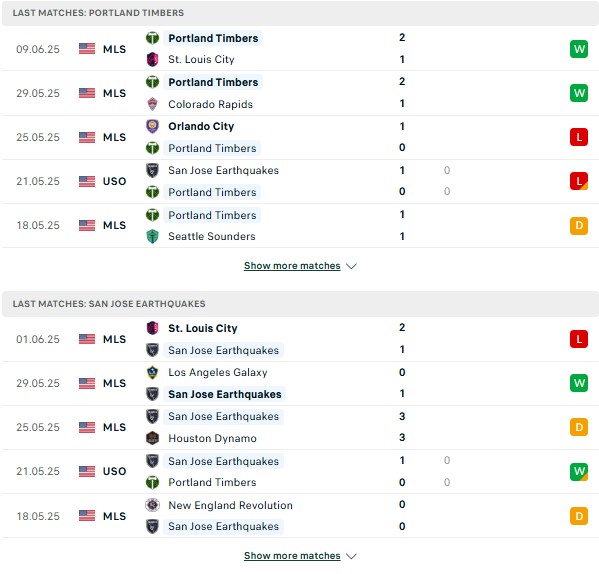Click the green W badge for 09.06.25 match
This screenshot has width=599, height=574.
(579, 49)
